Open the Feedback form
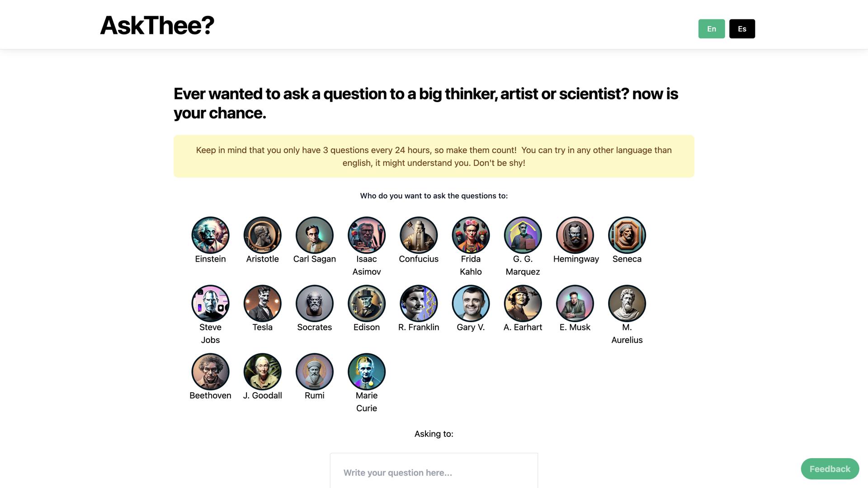868x488 pixels. point(830,469)
